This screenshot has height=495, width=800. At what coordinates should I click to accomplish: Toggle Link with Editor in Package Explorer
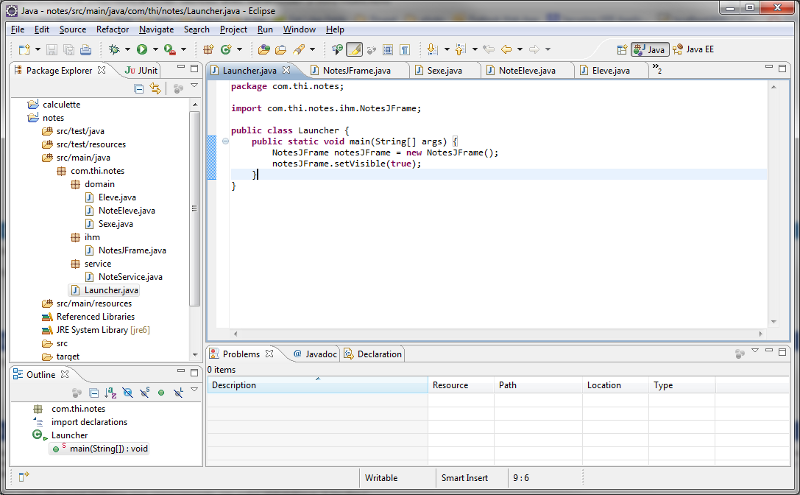tap(155, 89)
